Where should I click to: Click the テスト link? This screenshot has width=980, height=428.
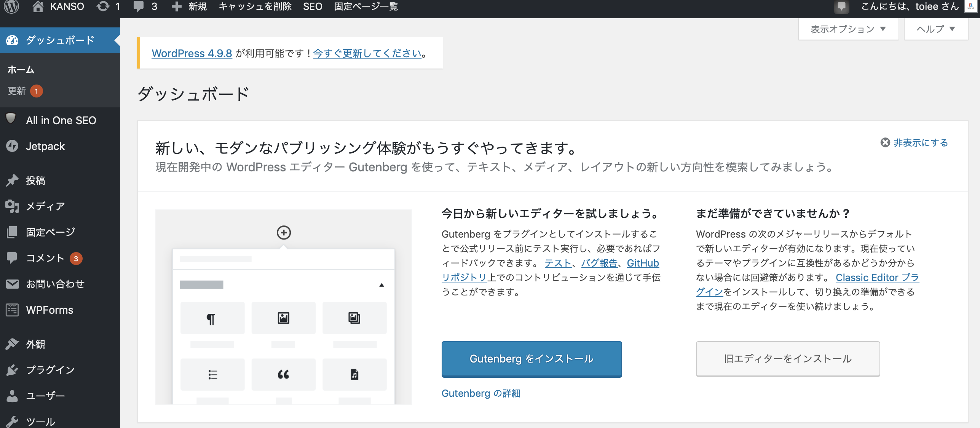click(x=558, y=263)
